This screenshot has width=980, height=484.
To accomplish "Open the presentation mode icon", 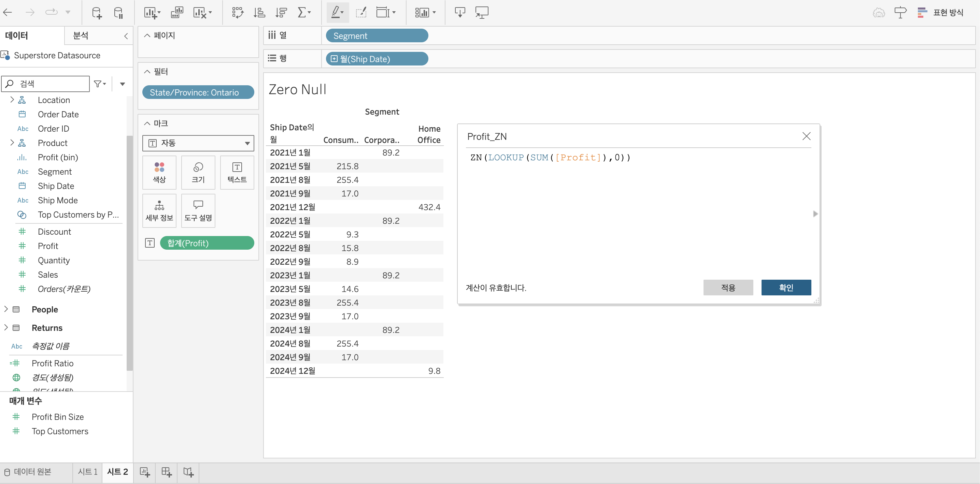I will pyautogui.click(x=482, y=13).
